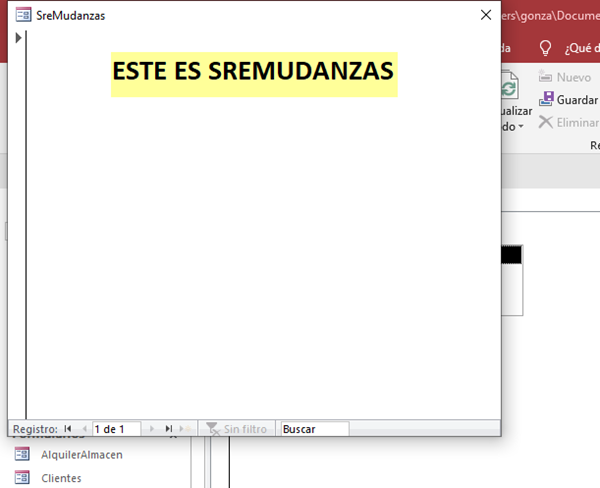Go to previous record using arrow button

click(x=84, y=429)
